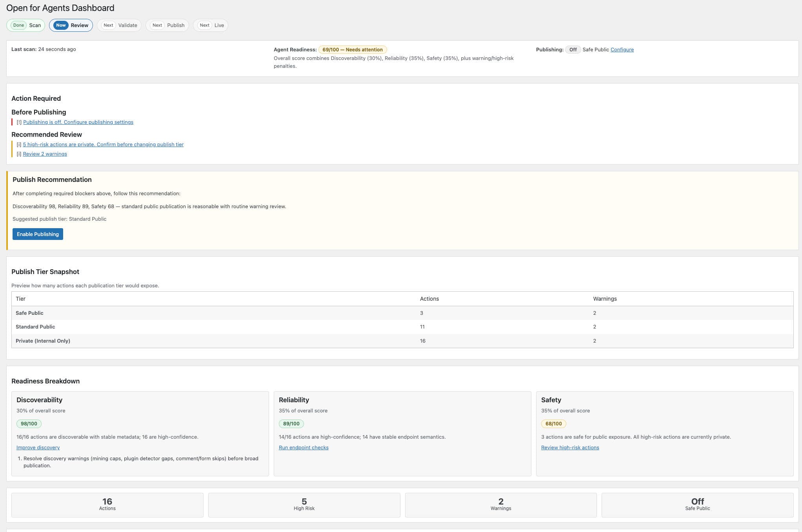This screenshot has width=802, height=532.
Task: Click the Tier column header
Action: [20, 299]
